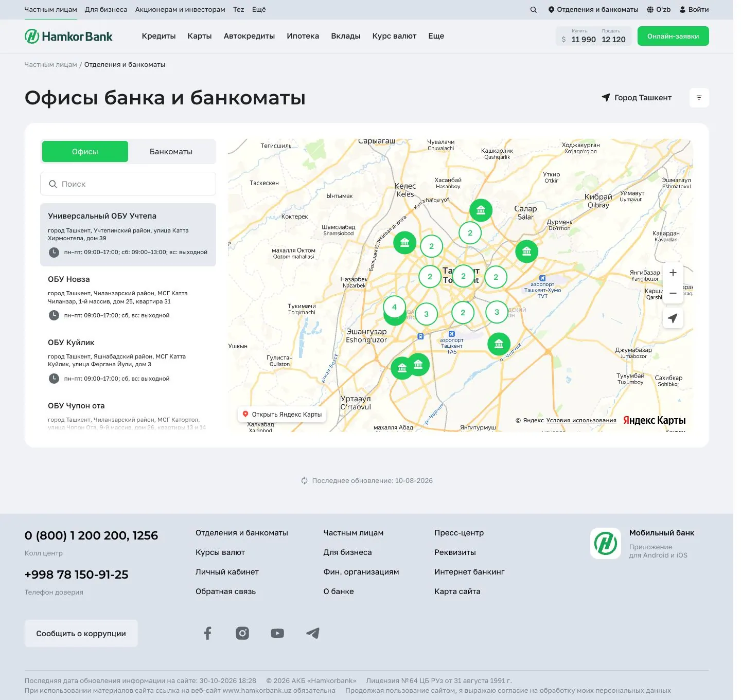This screenshot has width=741, height=700.
Task: Zoom in on the map with plus
Action: 673,273
